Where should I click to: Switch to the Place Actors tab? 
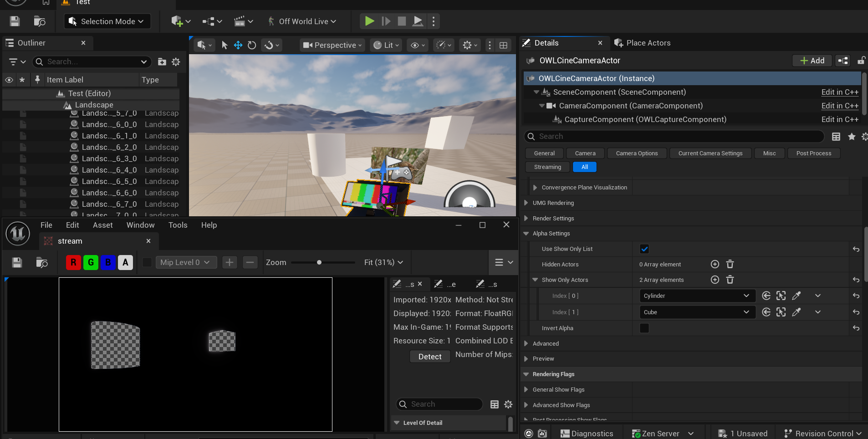point(643,43)
